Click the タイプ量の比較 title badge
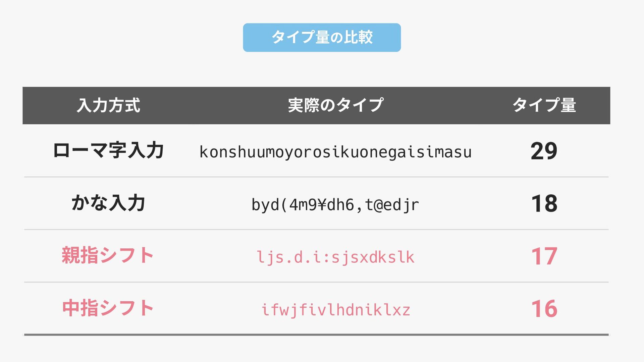The width and height of the screenshot is (644, 362). (322, 38)
